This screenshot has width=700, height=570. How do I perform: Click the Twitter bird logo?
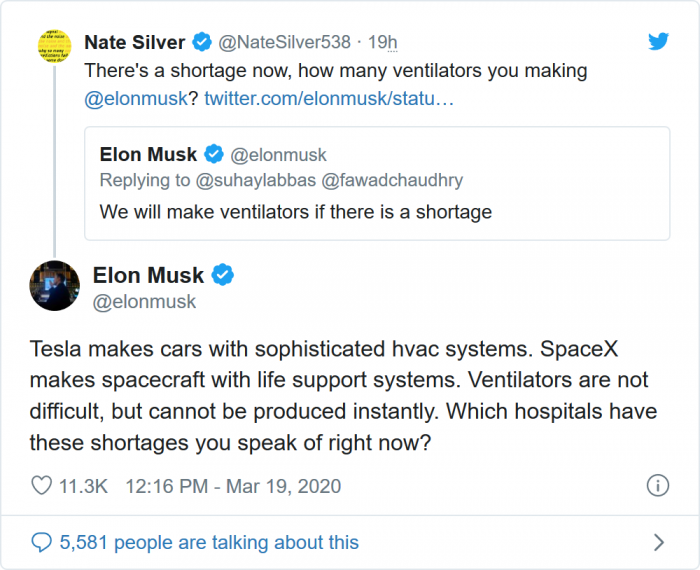(658, 42)
